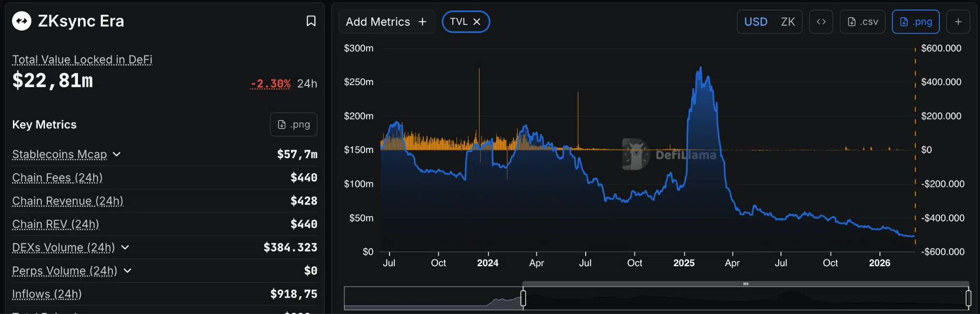Expand the DEXs Volume (24h) row
This screenshot has width=980, height=314.
(x=125, y=248)
